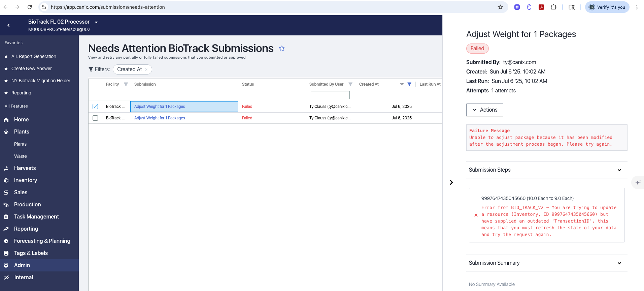This screenshot has height=291, width=644.
Task: Click the Submitted By User filter input
Action: pyautogui.click(x=330, y=95)
